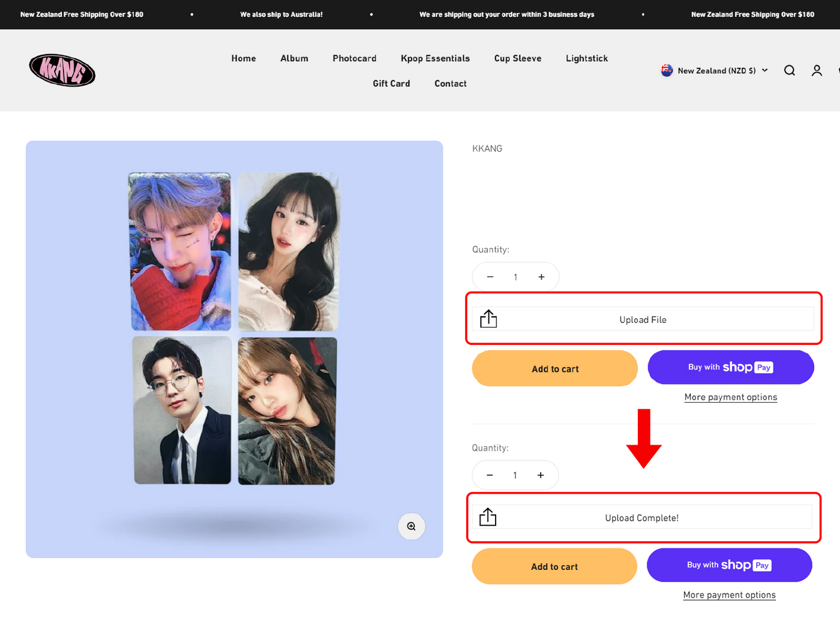Open the account login icon
Image resolution: width=840 pixels, height=630 pixels.
pyautogui.click(x=817, y=70)
